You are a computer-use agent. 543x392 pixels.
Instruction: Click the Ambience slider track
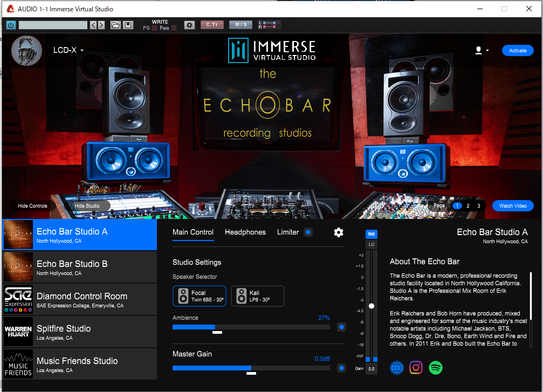tap(251, 327)
